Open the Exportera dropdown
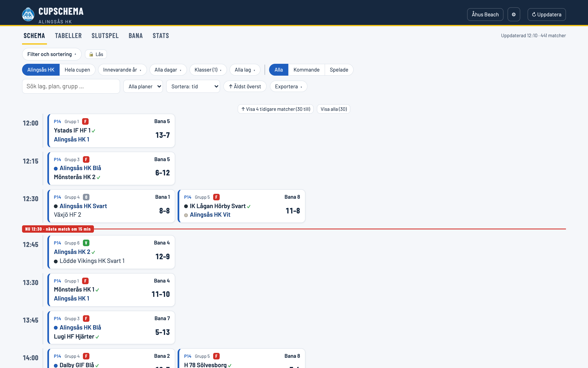Viewport: 588px width, 368px height. [x=288, y=86]
